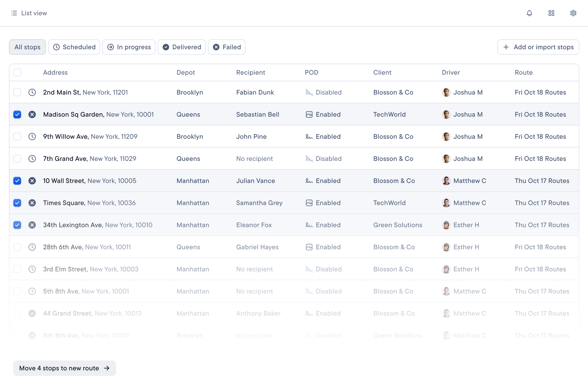Check the 2nd Main St row checkbox
The width and height of the screenshot is (588, 389).
point(17,92)
